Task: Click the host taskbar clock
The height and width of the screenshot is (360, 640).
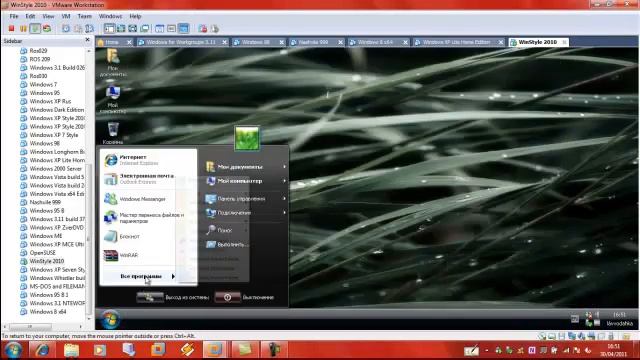Action: [x=613, y=350]
